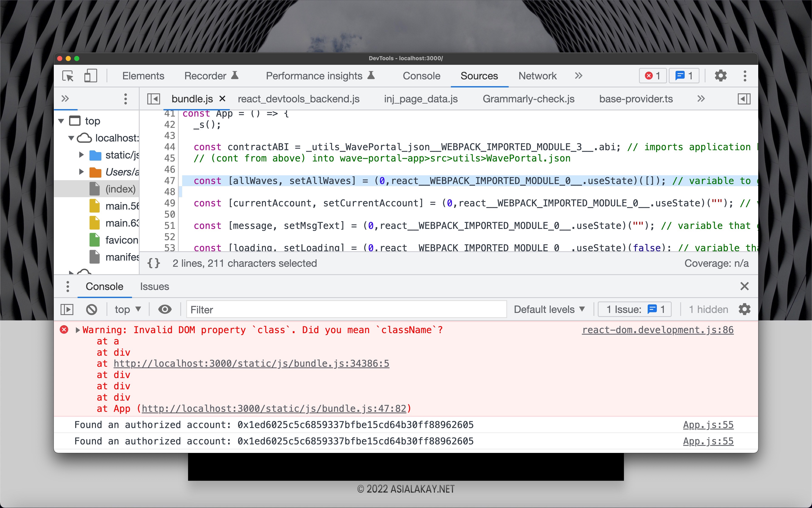Open the react_devtools_backend.js file tab
This screenshot has width=812, height=508.
pos(298,99)
